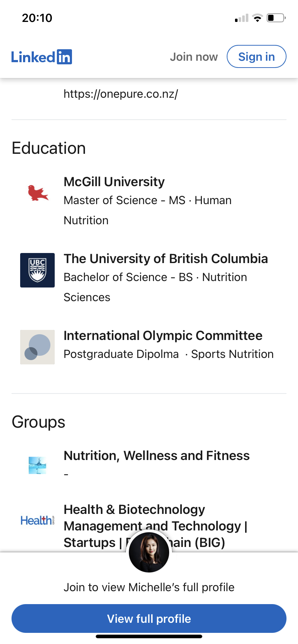Tap the cellular signal strength icon
The image size is (298, 644).
point(241,18)
